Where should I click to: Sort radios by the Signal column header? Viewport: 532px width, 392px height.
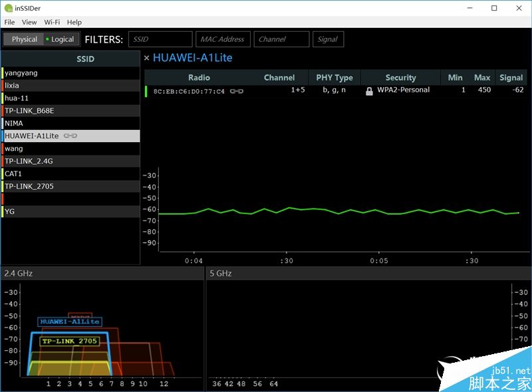pos(511,78)
